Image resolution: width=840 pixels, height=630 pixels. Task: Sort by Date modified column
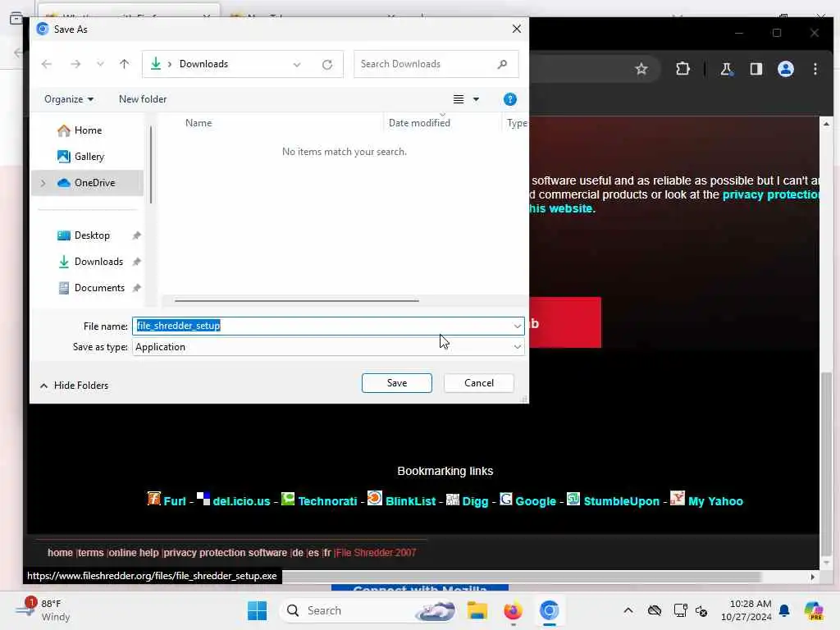tap(419, 123)
